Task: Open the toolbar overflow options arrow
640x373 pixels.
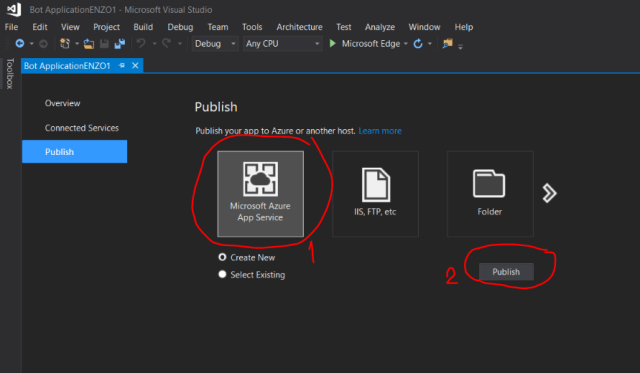Action: click(460, 47)
